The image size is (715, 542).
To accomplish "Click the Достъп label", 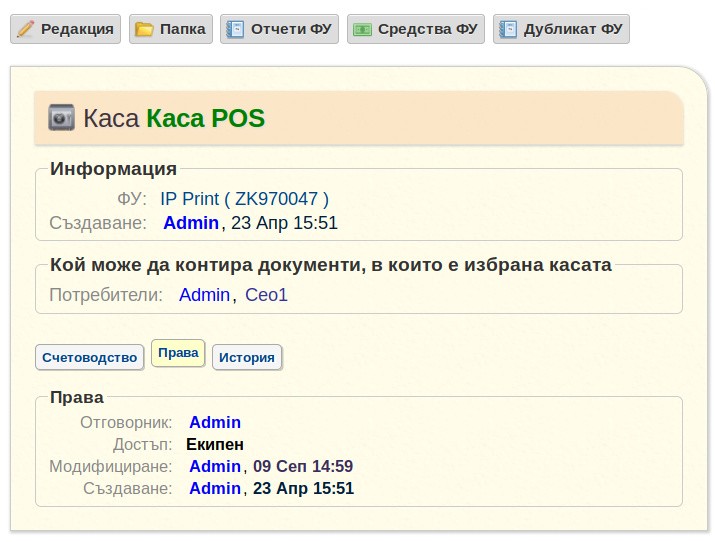I will coord(143,444).
